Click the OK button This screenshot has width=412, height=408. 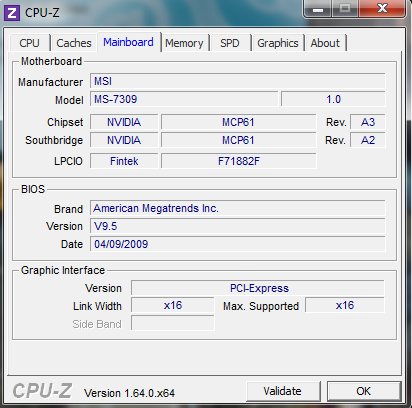pos(363,391)
